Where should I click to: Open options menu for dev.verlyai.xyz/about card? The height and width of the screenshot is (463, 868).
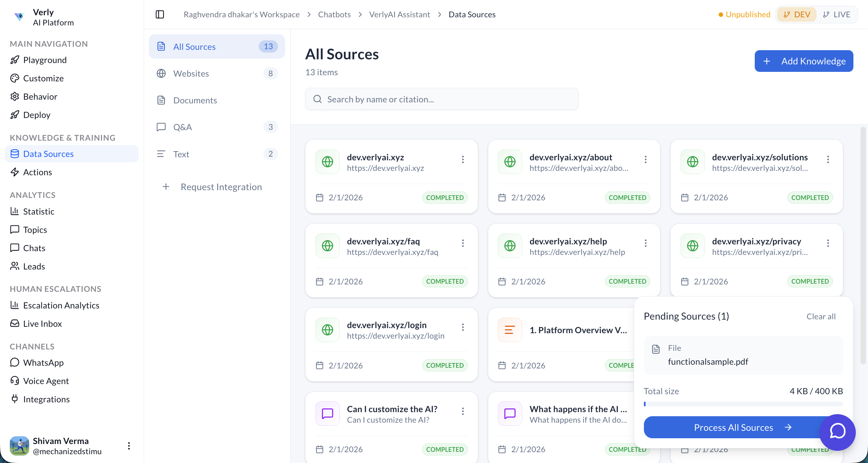(x=646, y=159)
